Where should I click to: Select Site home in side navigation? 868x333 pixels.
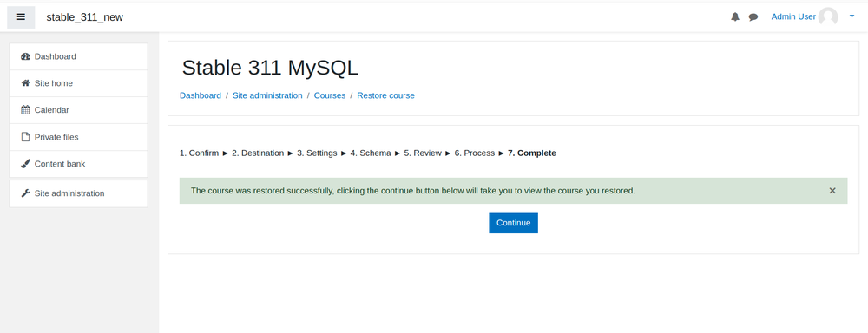(x=79, y=83)
